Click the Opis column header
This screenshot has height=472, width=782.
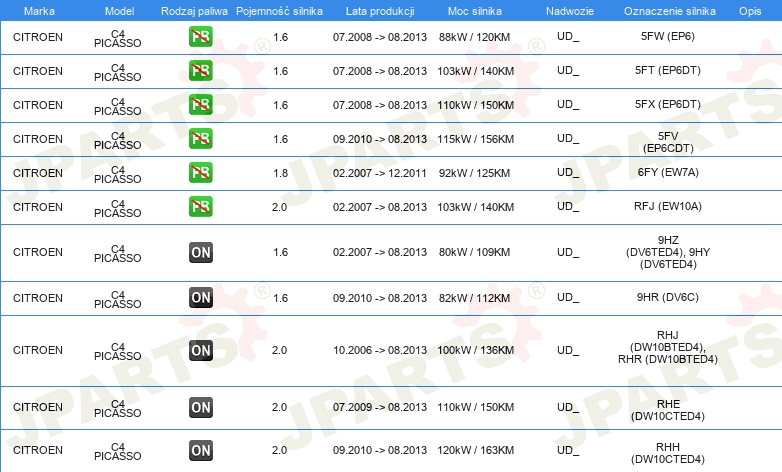[750, 11]
